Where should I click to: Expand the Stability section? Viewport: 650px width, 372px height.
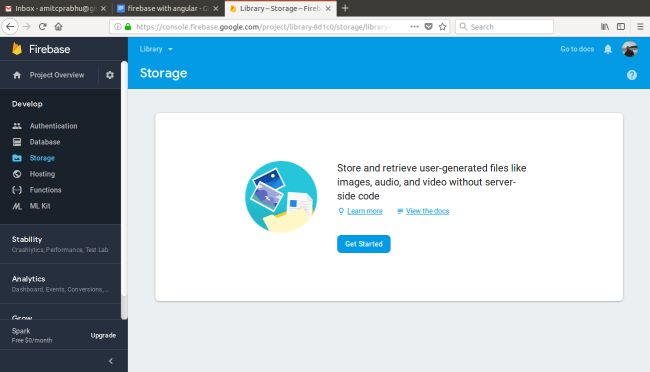60,244
